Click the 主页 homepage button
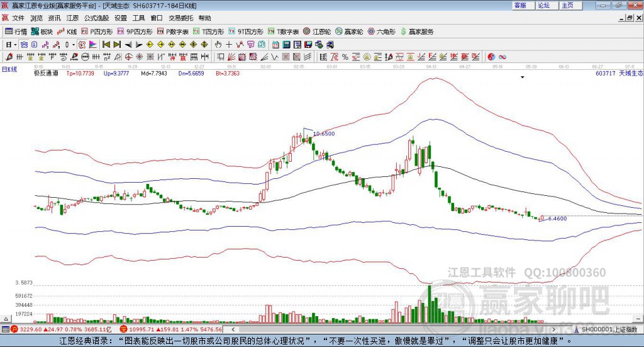644x347 pixels. (x=570, y=5)
